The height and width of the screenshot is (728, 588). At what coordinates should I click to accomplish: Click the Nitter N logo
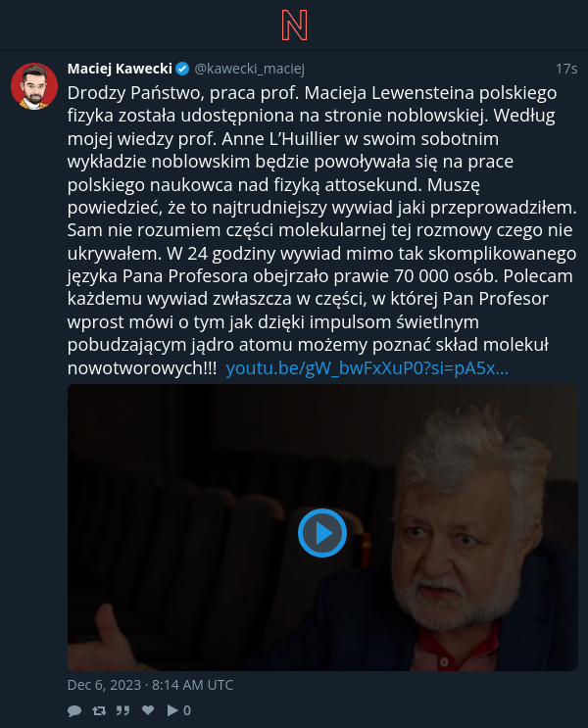point(294,25)
